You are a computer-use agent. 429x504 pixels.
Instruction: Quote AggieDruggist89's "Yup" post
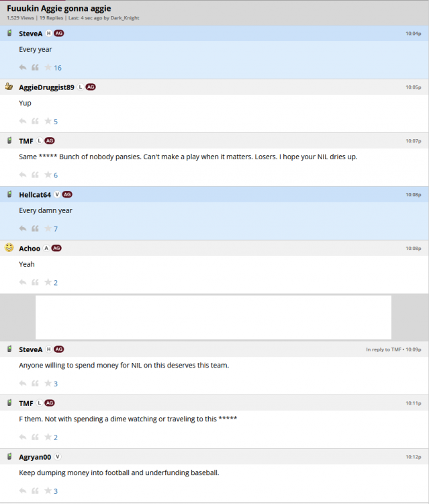(x=35, y=121)
